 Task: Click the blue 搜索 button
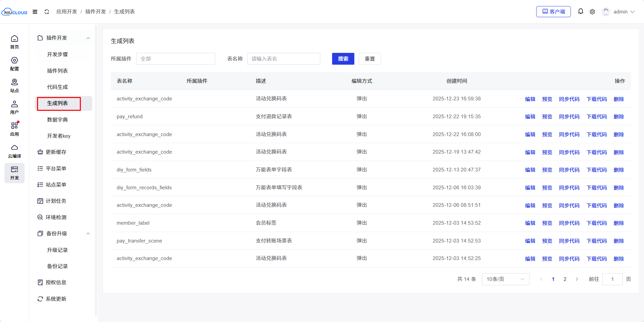[x=343, y=59]
